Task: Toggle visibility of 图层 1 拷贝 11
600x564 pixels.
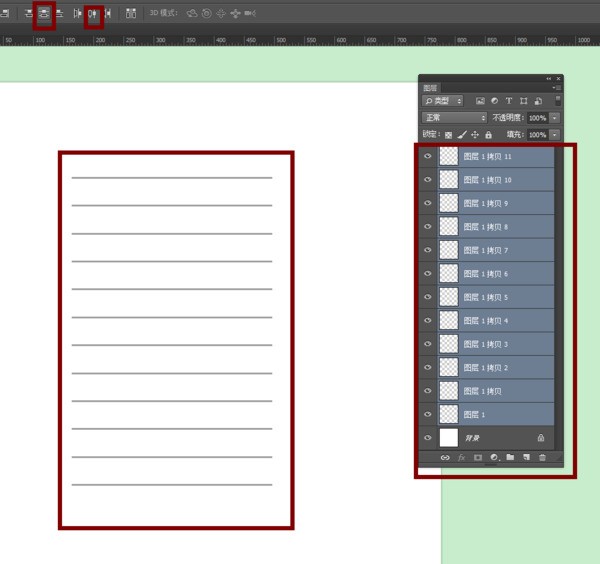Action: click(428, 156)
